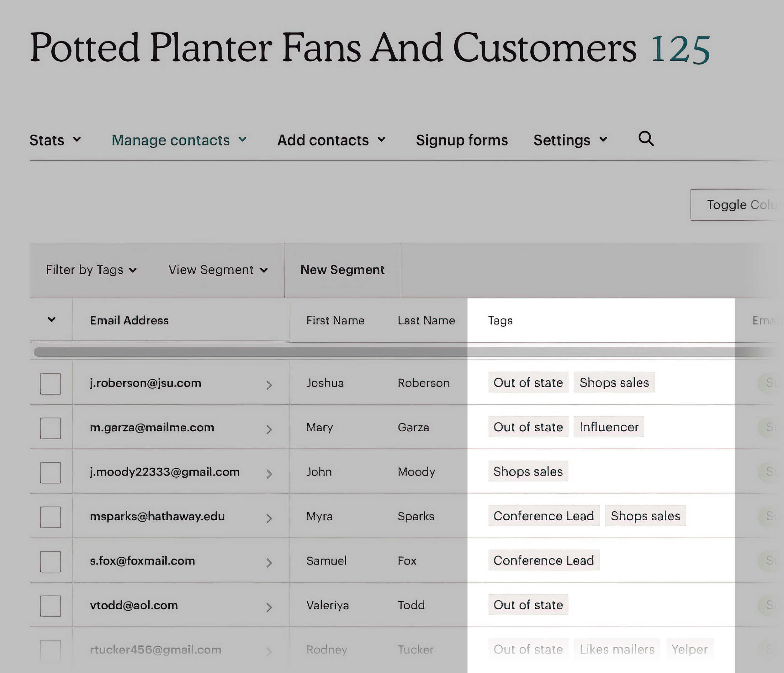Screen dimensions: 784x673
Task: Expand details for m.garza@mailme.com via arrow
Action: (269, 429)
